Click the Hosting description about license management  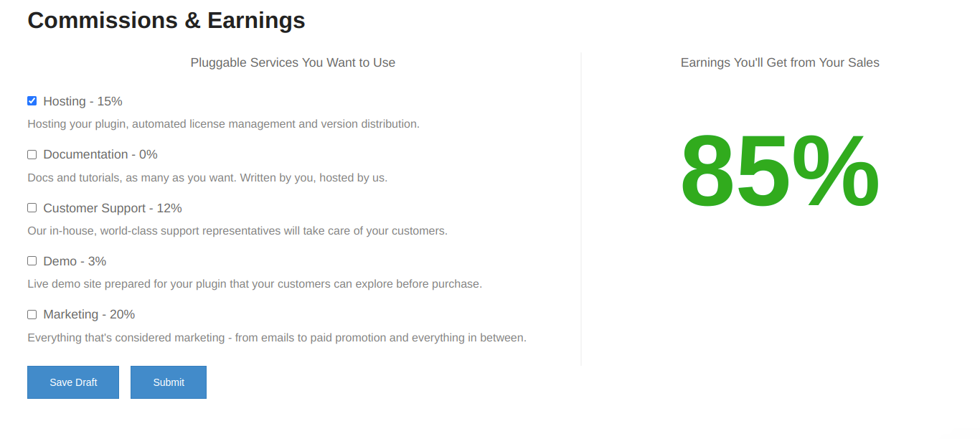tap(223, 123)
